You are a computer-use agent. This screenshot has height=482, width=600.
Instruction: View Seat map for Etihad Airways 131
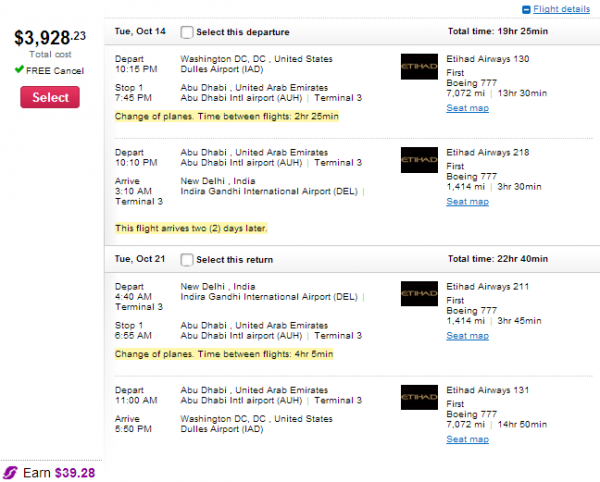click(x=467, y=439)
